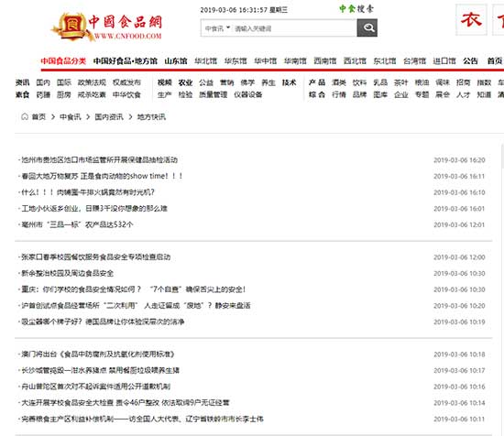Click the 中食搜索 logo text
504x436 pixels.
356,8
